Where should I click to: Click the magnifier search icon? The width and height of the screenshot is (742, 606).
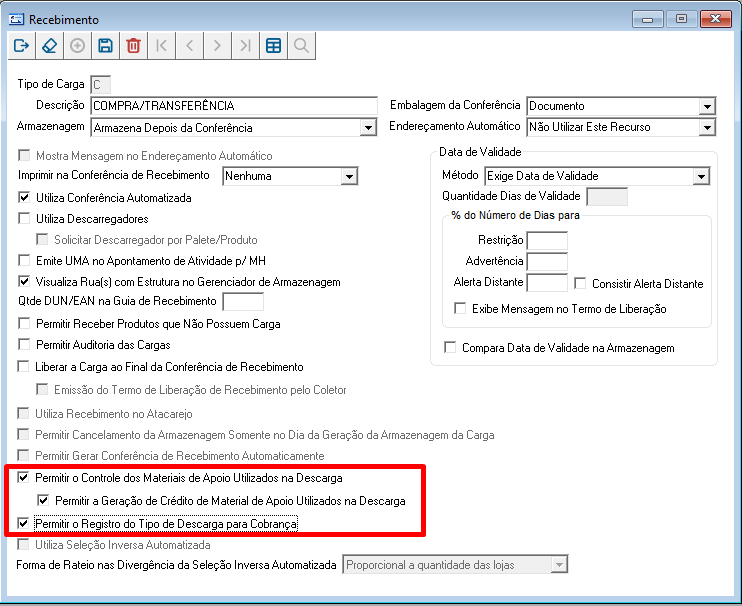(x=301, y=46)
